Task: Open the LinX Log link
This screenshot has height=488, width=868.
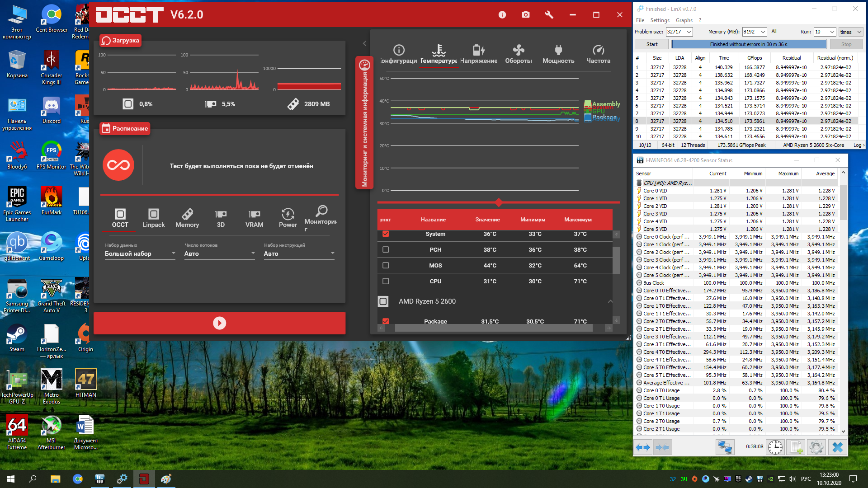Action: [x=859, y=145]
